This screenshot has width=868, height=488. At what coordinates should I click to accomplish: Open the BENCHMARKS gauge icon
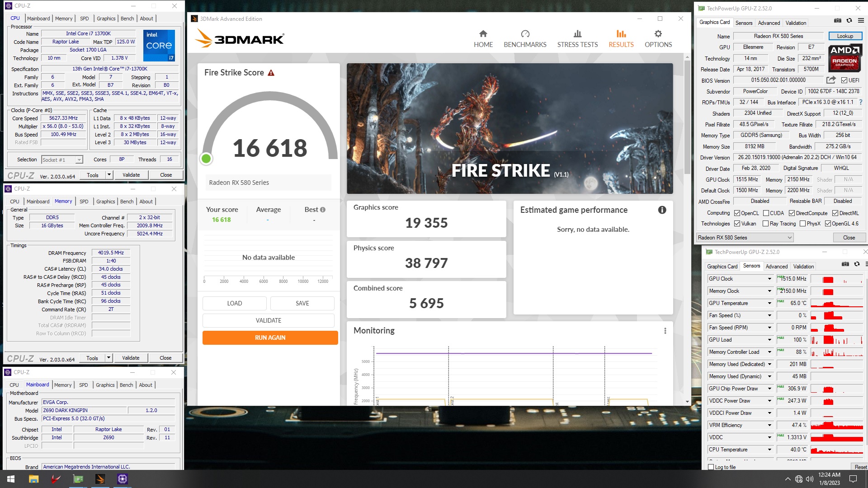pos(525,34)
